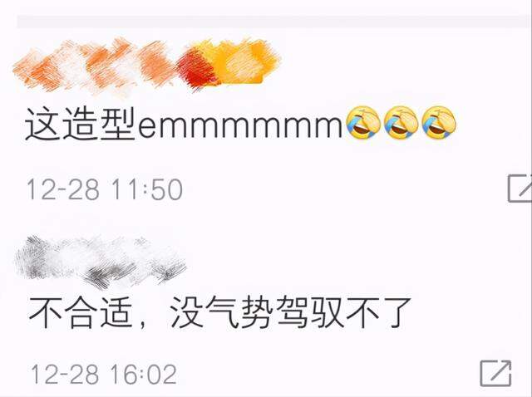Tap the share icon beside the 11:50 comment

(520, 189)
